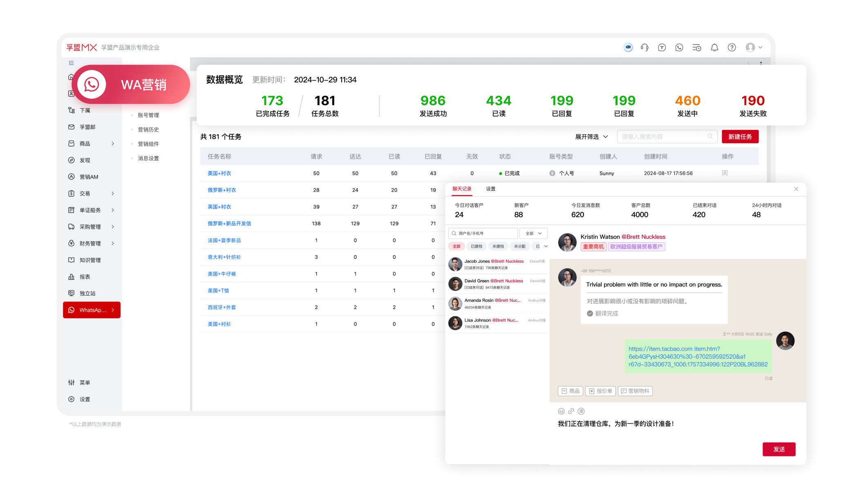
Task: Switch to the 设置 tab in the chat panel
Action: pyautogui.click(x=490, y=189)
